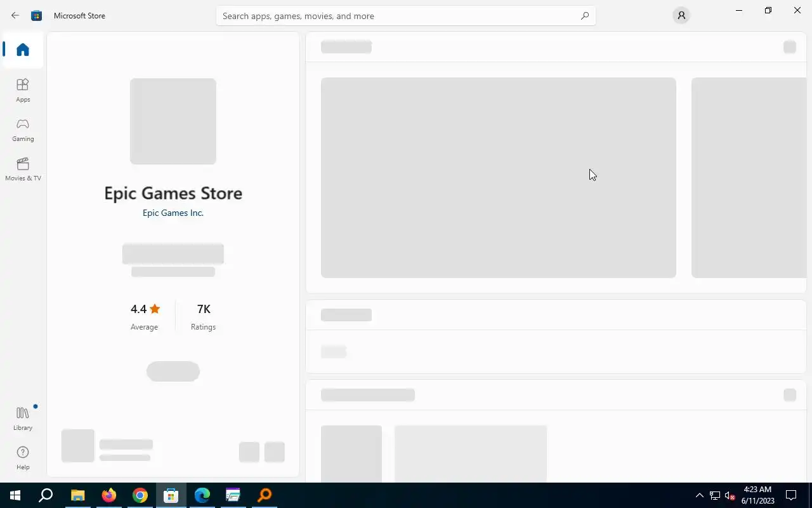Open the Epic Games Inc. publisher link

click(x=173, y=213)
